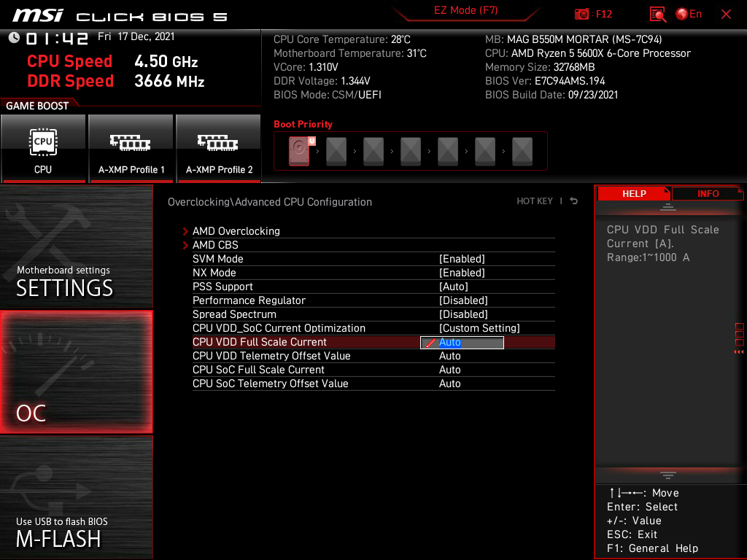Open the M-FLASH BIOS flashing section
The image size is (747, 560).
coord(76,497)
